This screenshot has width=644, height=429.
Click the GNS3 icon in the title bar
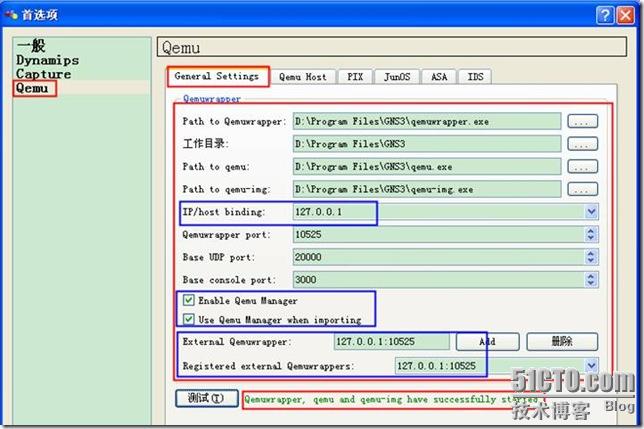tap(11, 15)
